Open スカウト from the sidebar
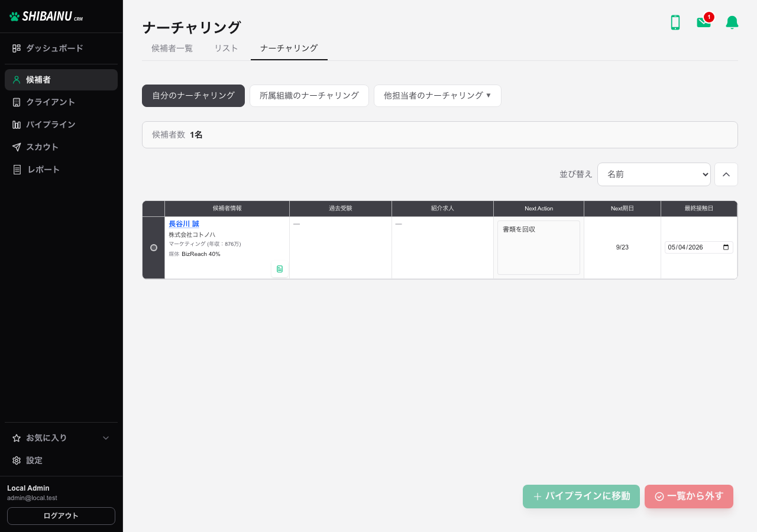757x532 pixels. [x=62, y=147]
